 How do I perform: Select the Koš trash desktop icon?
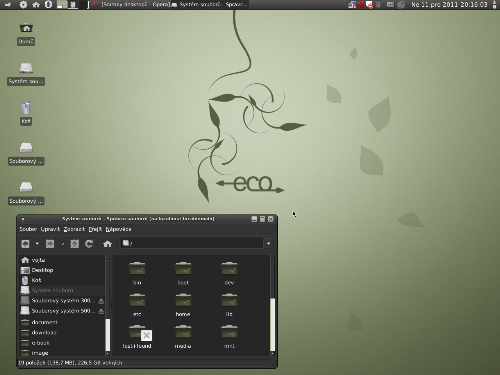tap(26, 113)
